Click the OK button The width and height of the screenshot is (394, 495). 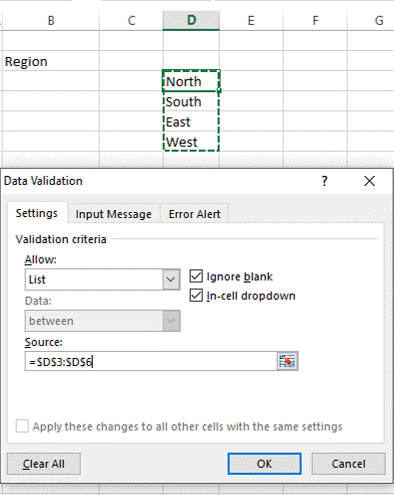264,464
